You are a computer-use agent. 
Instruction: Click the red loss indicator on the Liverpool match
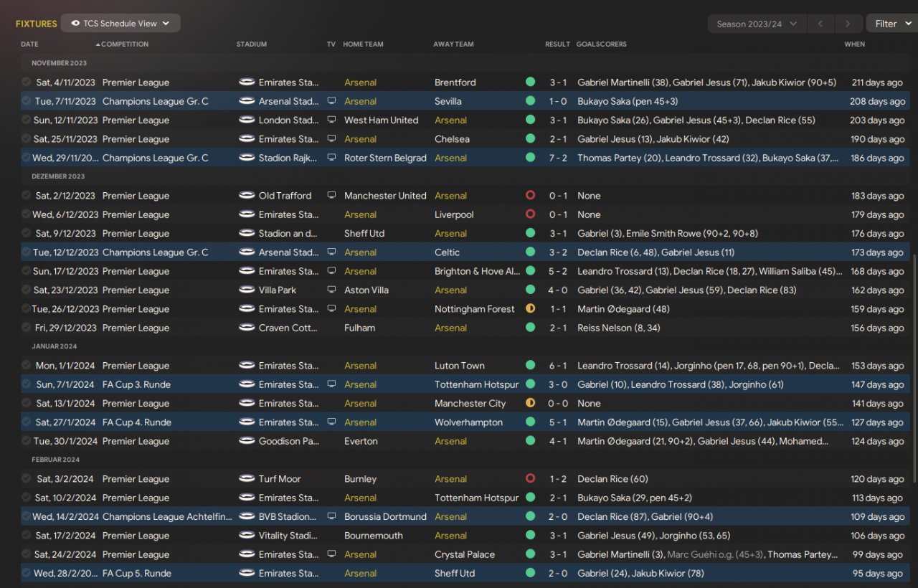coord(530,214)
